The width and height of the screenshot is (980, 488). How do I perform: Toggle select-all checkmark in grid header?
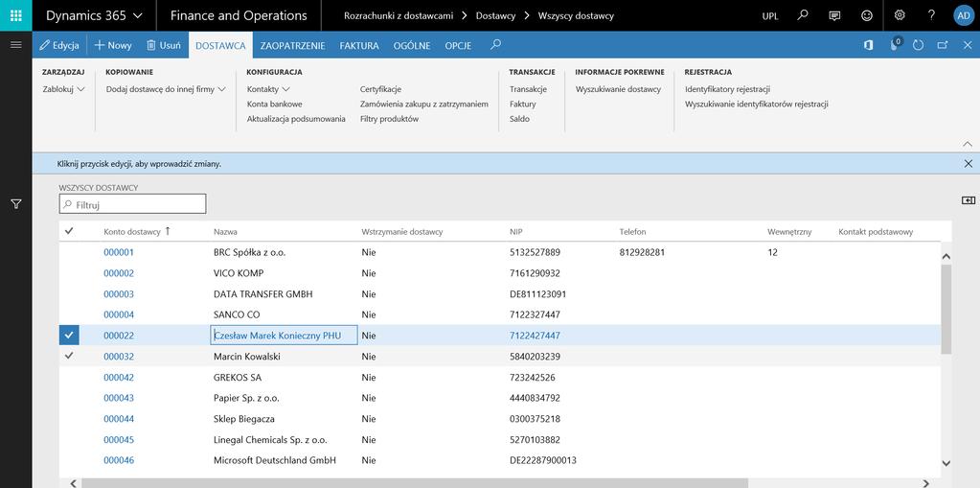(x=69, y=231)
